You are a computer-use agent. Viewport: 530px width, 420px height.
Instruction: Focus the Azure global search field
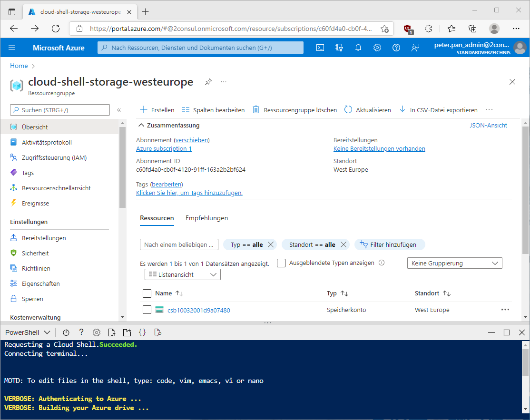pos(200,48)
